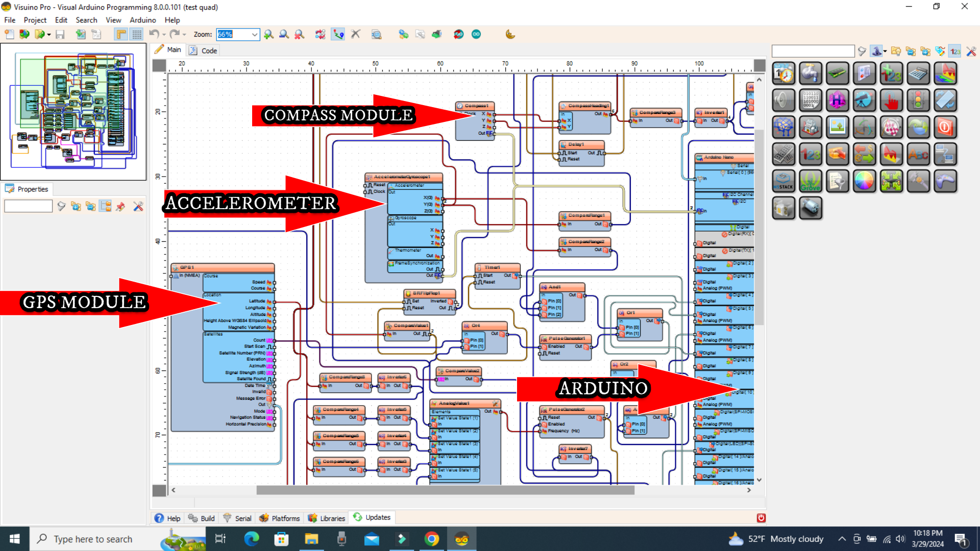This screenshot has width=980, height=551.
Task: Toggle the 123 numbering button in component palette
Action: (x=955, y=51)
